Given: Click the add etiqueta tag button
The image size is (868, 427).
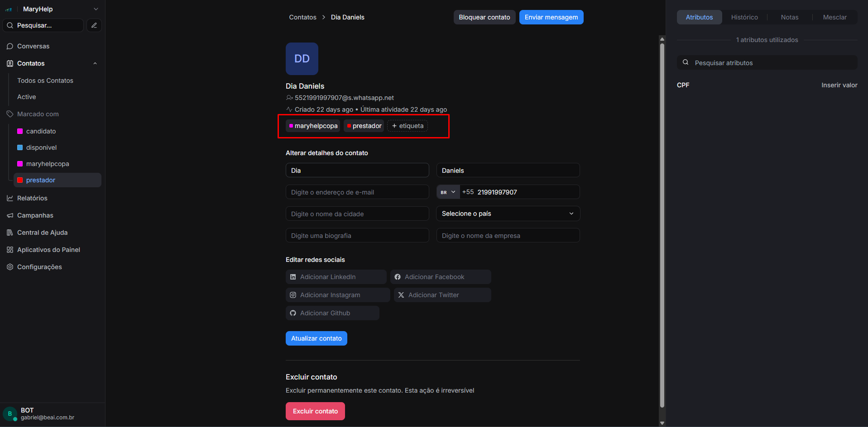Looking at the screenshot, I should coord(408,126).
